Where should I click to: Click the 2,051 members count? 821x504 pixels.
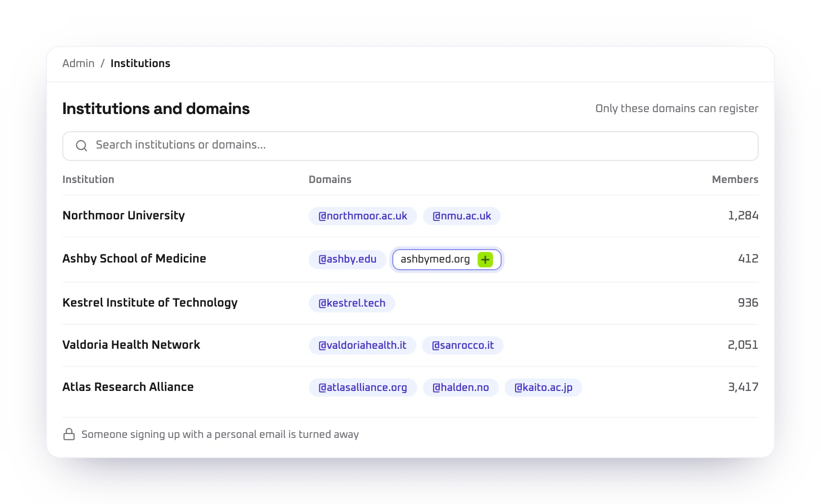click(743, 345)
